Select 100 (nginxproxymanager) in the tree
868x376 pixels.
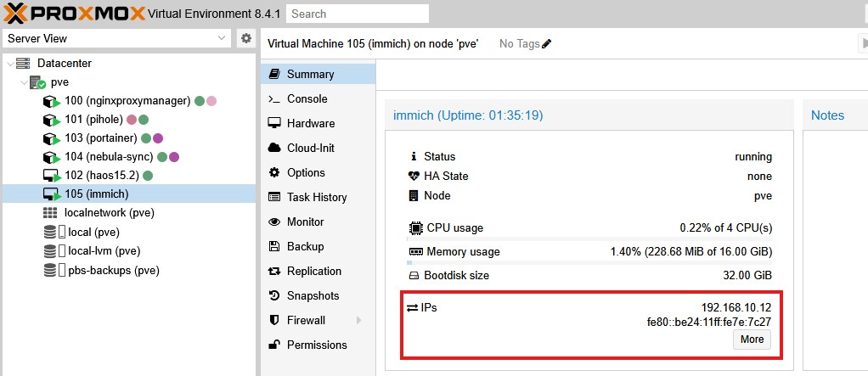pos(129,101)
